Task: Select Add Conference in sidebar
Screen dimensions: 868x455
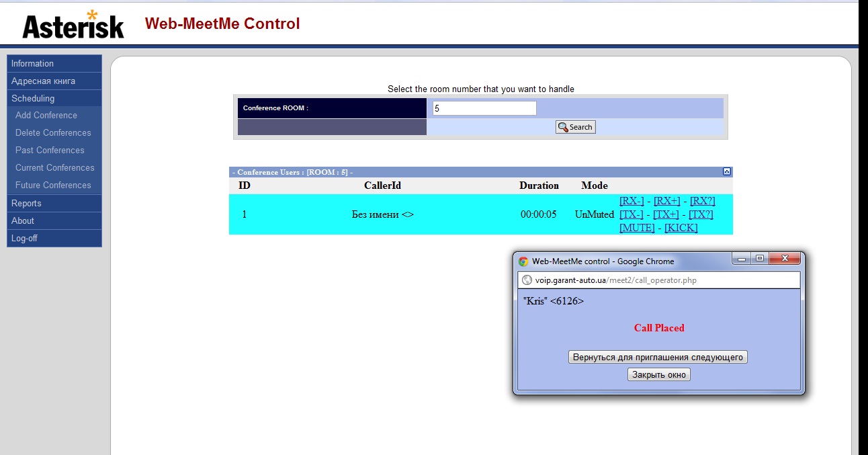Action: [x=46, y=116]
